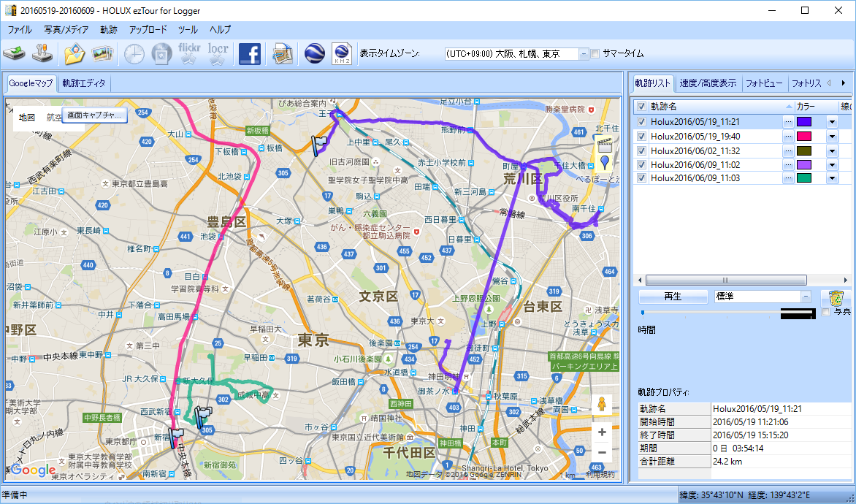The height and width of the screenshot is (504, 856).
Task: Switch to the フォトビュー tab
Action: [764, 83]
